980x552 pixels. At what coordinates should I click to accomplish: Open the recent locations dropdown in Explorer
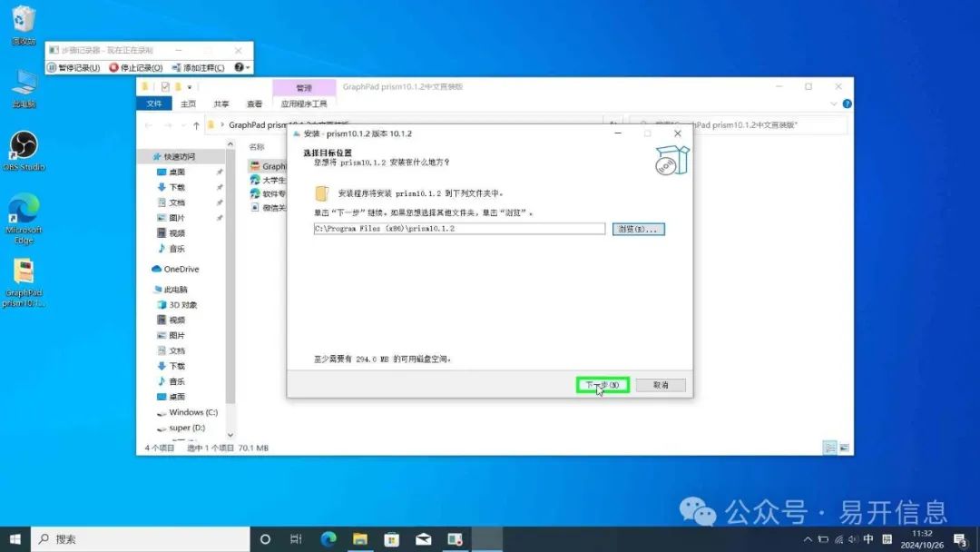pyautogui.click(x=183, y=125)
